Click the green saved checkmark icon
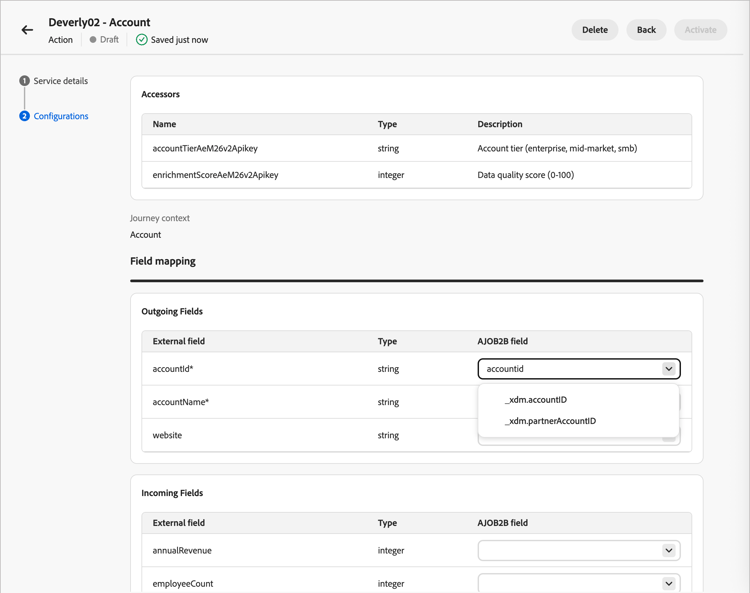Viewport: 750px width, 593px height. click(x=141, y=40)
